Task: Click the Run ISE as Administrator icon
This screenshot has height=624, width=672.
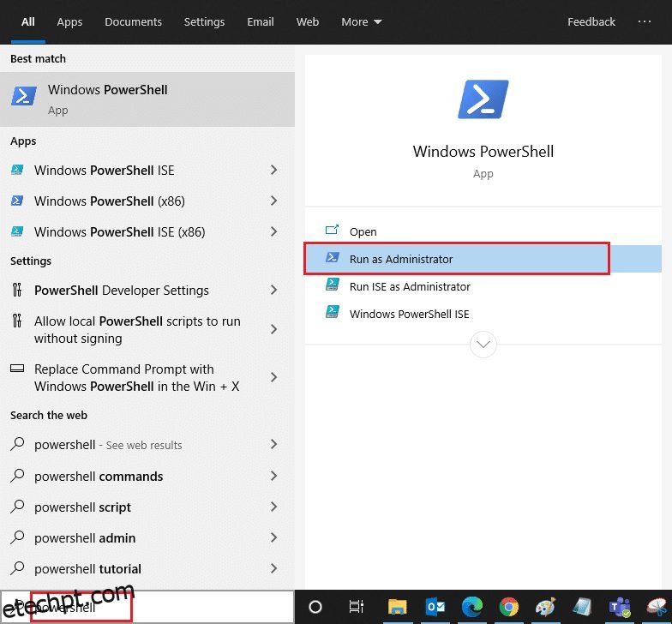Action: click(333, 285)
